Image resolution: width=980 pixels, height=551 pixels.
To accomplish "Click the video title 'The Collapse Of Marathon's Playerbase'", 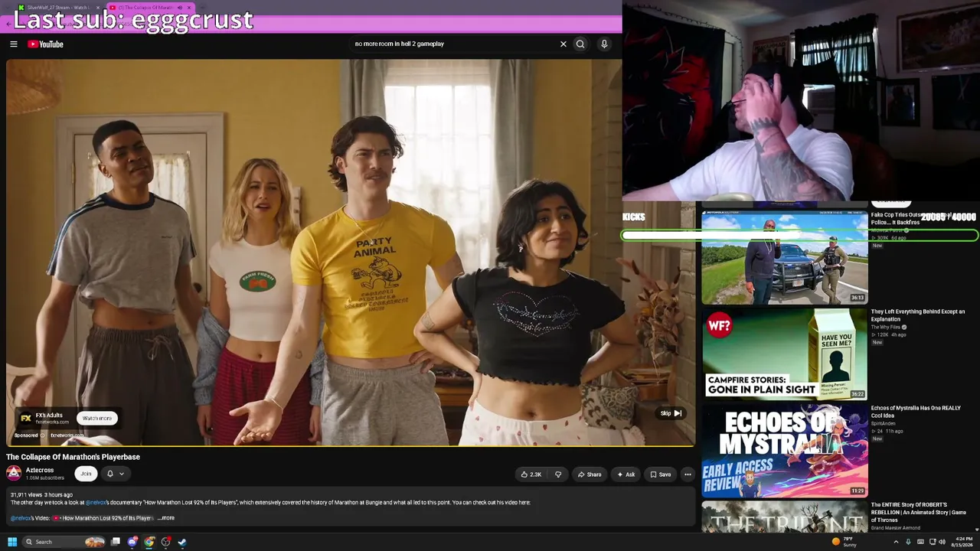I will pyautogui.click(x=73, y=457).
